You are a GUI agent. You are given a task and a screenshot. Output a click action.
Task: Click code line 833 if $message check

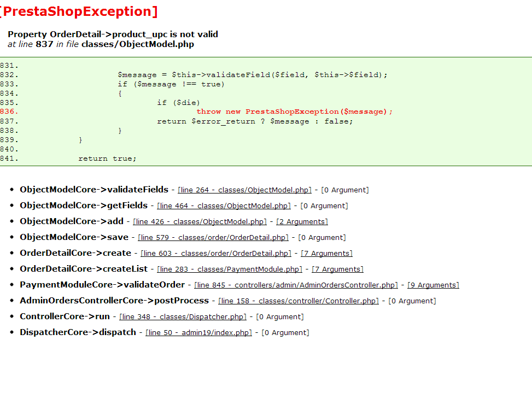(x=171, y=84)
